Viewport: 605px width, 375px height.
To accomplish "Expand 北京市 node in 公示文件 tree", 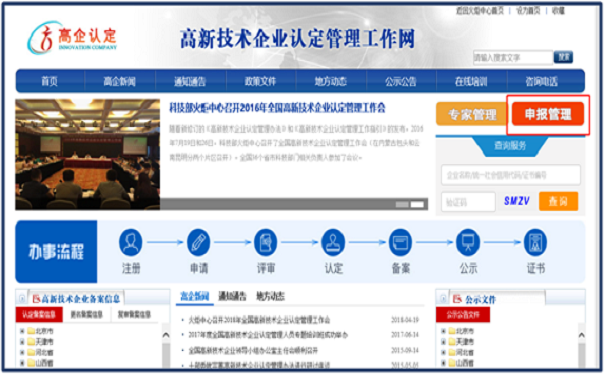I will pos(443,331).
